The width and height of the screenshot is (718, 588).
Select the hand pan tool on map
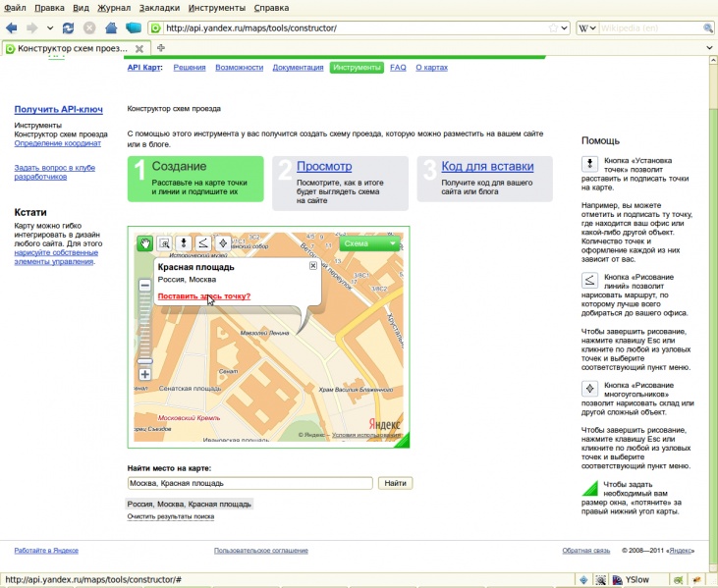(145, 243)
